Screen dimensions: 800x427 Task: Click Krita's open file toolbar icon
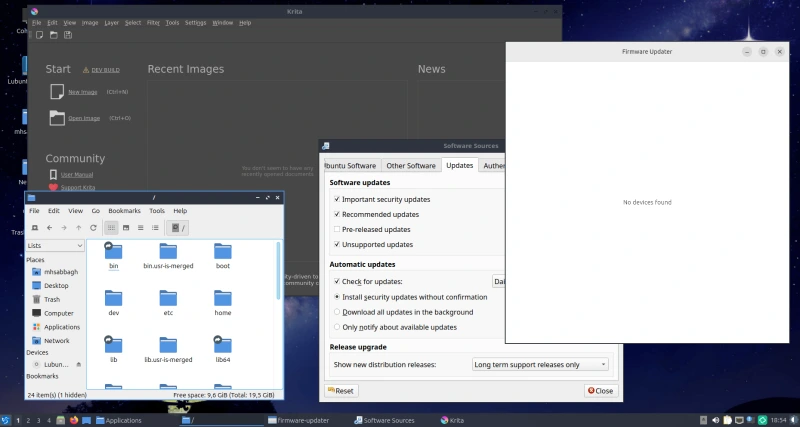(54, 35)
